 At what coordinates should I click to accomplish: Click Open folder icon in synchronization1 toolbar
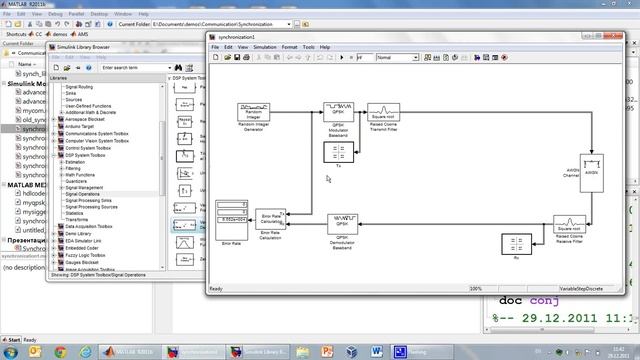pyautogui.click(x=227, y=58)
